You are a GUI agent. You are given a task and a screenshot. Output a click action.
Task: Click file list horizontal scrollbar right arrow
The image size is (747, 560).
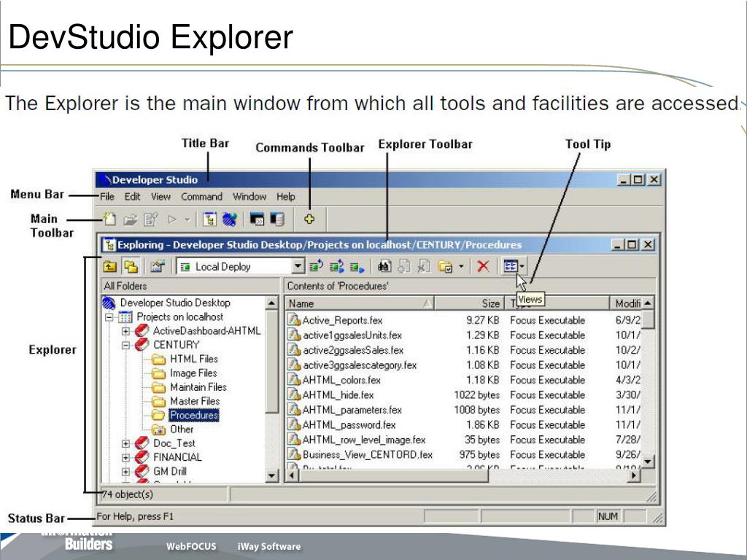point(634,475)
